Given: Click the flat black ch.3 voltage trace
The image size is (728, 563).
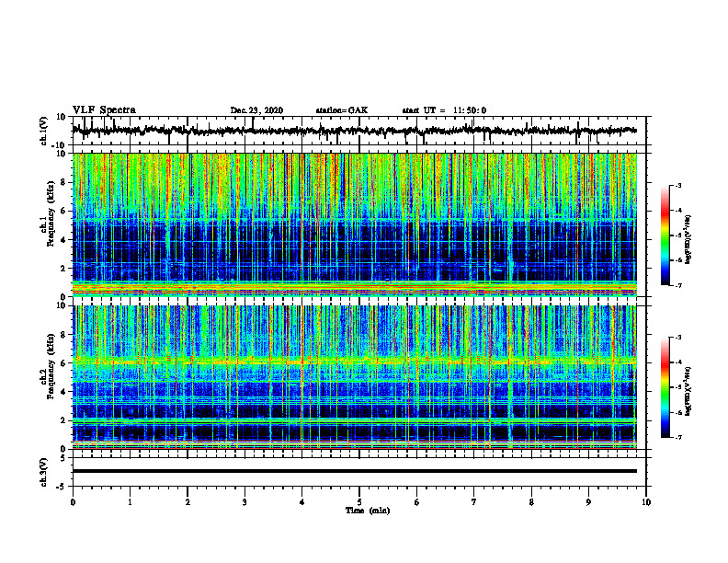Looking at the screenshot, I should (355, 471).
